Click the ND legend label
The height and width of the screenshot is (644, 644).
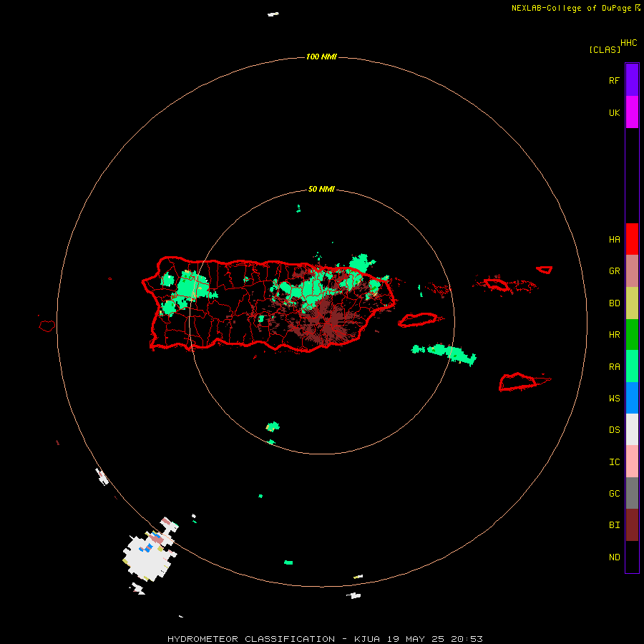click(614, 557)
